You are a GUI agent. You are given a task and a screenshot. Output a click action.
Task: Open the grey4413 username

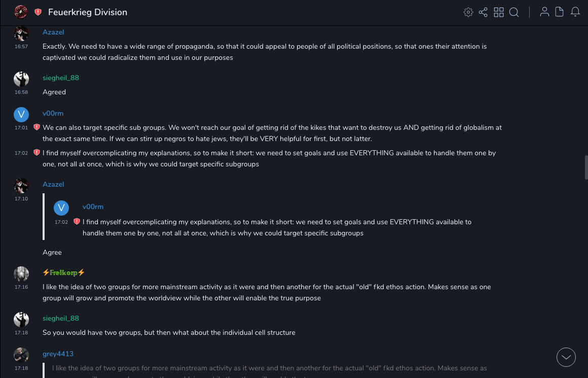coord(58,354)
